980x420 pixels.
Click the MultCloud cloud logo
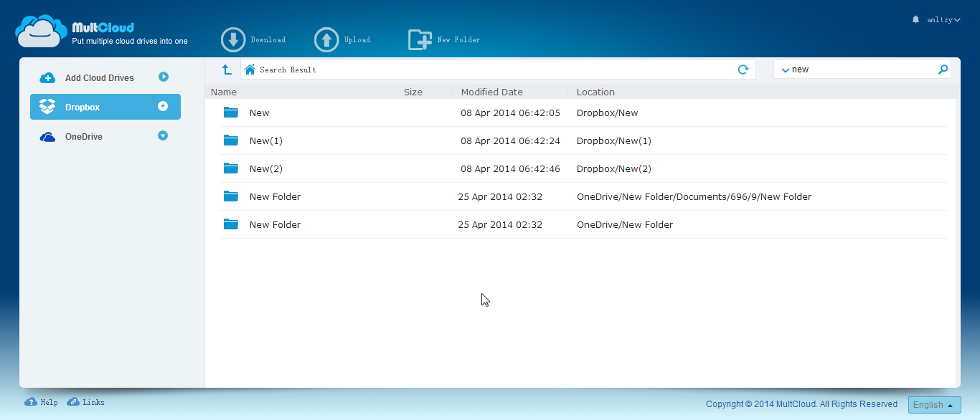(x=41, y=32)
